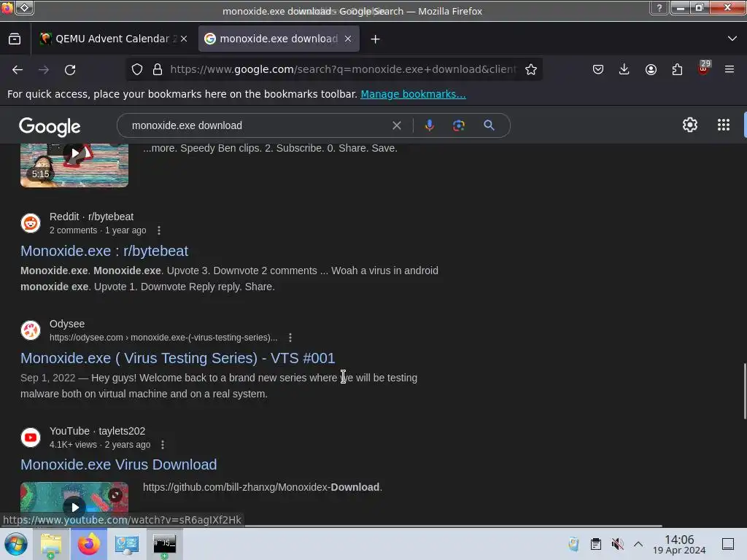This screenshot has width=747, height=560.
Task: Click the forward navigation arrow
Action: pos(44,69)
